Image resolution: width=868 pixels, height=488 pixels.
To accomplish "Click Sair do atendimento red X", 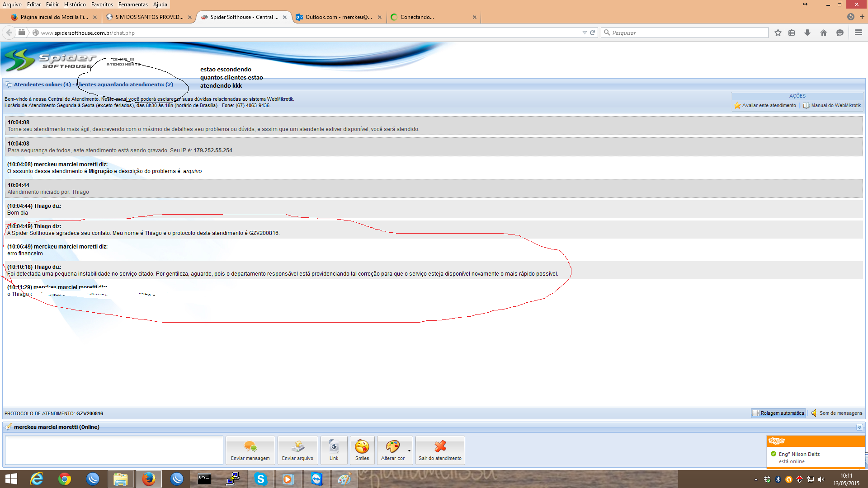I will (x=440, y=446).
